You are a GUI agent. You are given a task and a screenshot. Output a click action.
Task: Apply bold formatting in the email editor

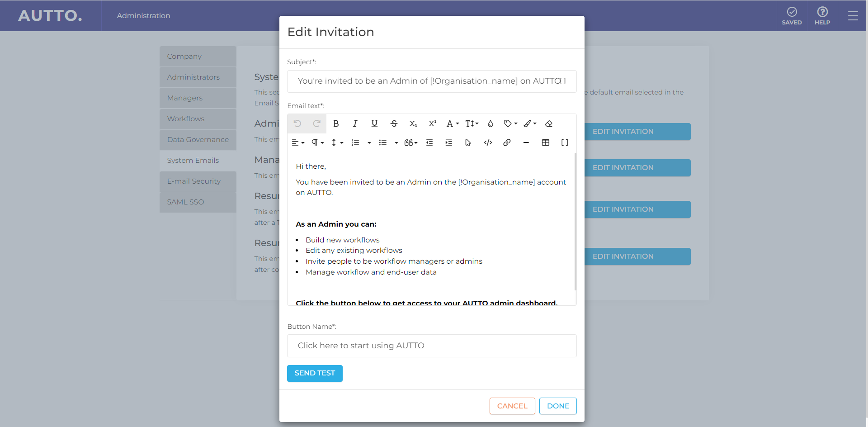click(336, 123)
